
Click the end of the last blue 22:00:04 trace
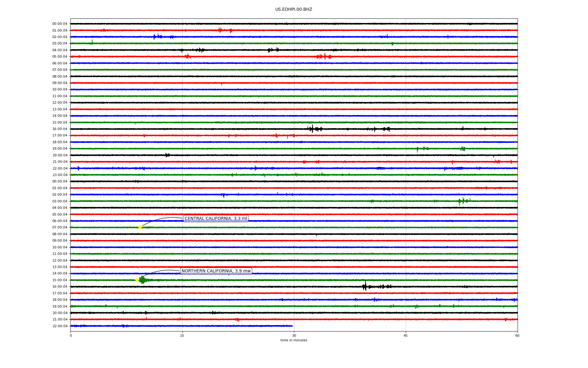292,326
